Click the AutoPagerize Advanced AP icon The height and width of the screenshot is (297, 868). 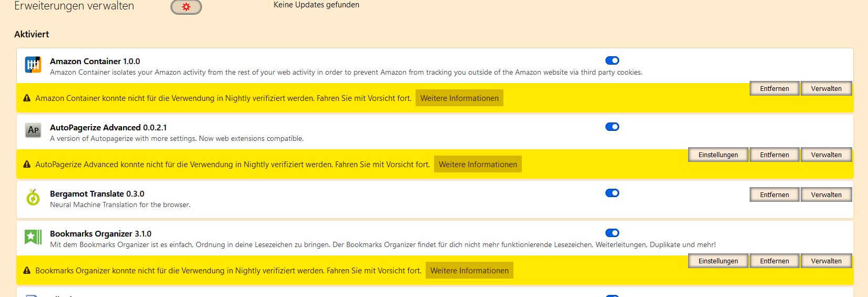(33, 130)
